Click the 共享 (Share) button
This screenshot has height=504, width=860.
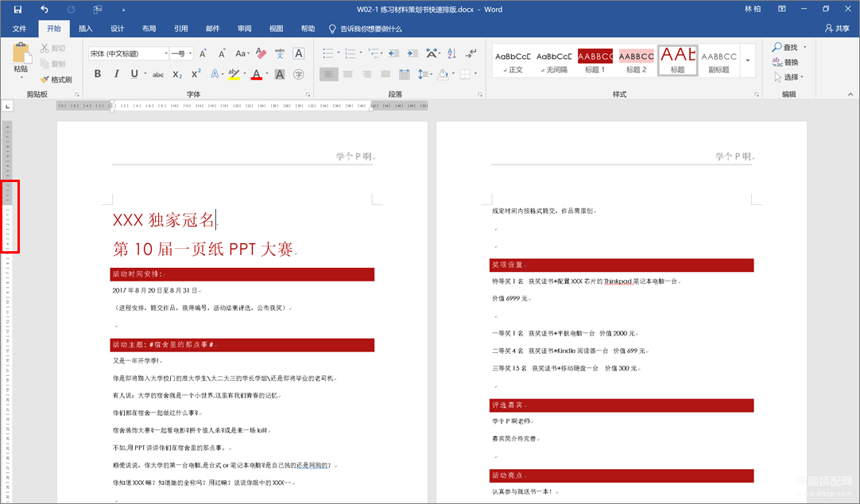837,29
